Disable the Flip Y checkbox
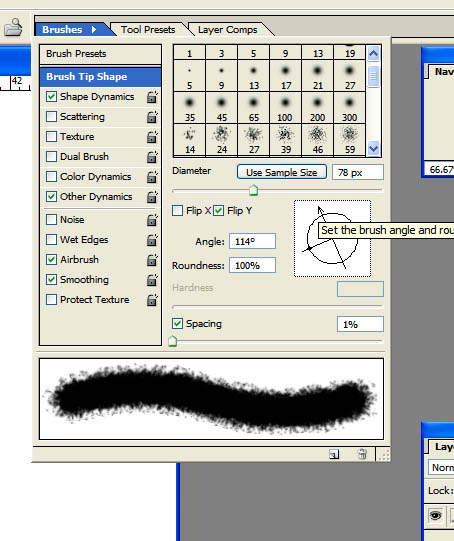454x541 pixels. [x=218, y=210]
